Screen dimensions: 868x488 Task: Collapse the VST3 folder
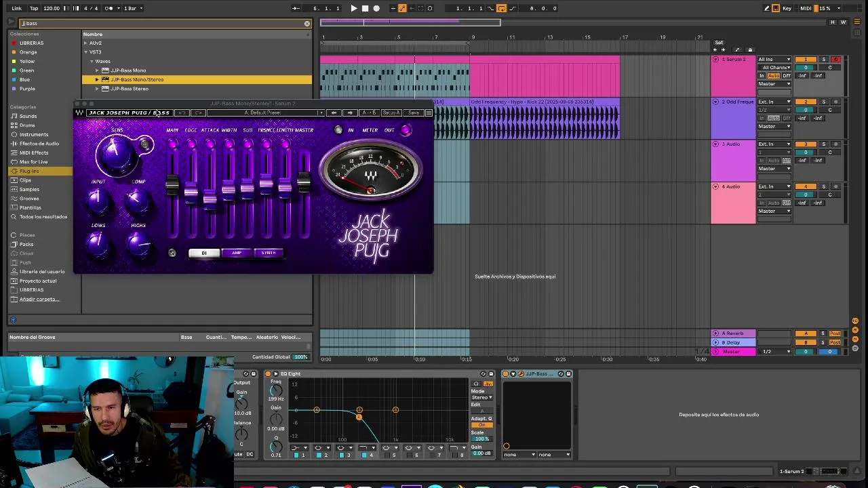coord(86,52)
